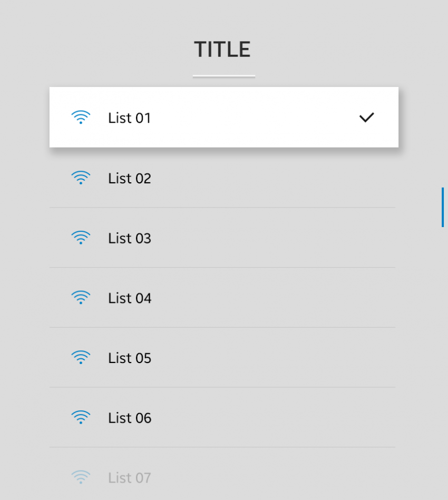Click the Wi-Fi icon beside List 01
This screenshot has height=500, width=448.
(x=81, y=117)
